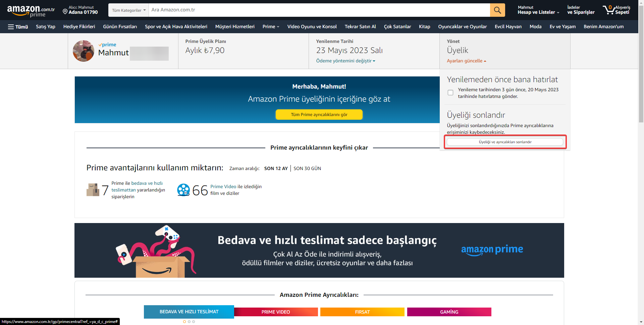
Task: Follow the bedava ve hızlı teslimattan link
Action: click(138, 186)
